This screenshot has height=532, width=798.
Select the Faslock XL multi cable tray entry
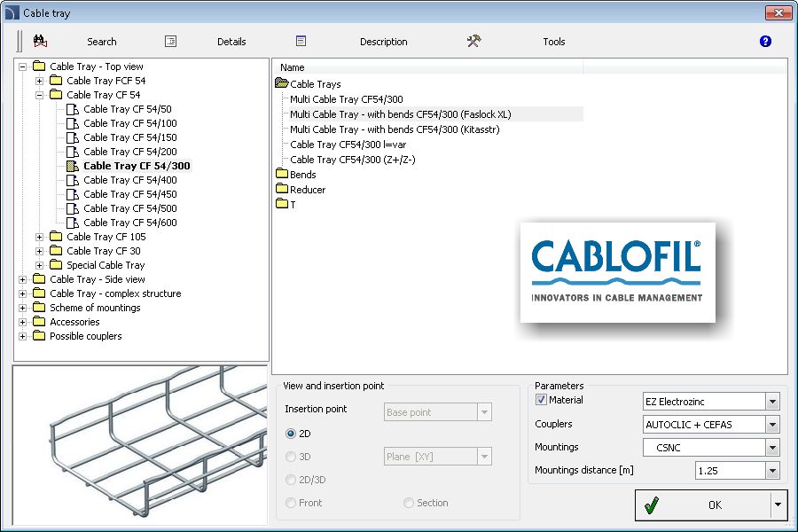401,114
